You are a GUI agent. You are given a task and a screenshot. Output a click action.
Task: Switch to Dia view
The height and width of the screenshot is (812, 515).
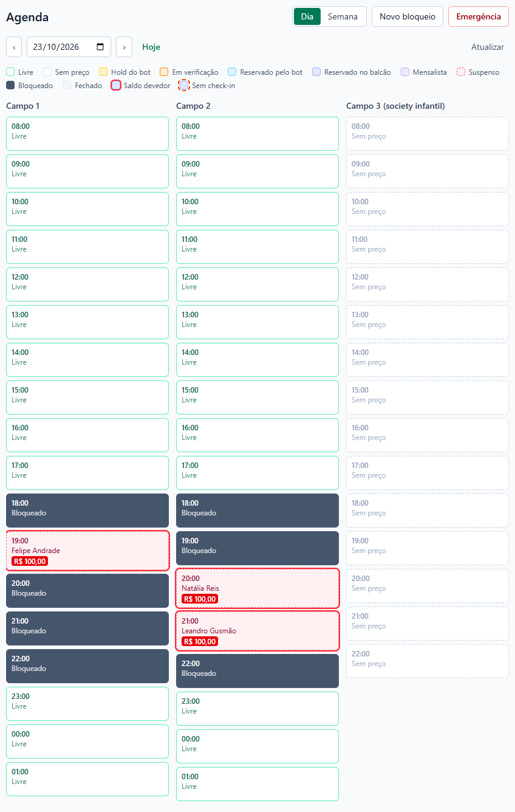pyautogui.click(x=307, y=16)
